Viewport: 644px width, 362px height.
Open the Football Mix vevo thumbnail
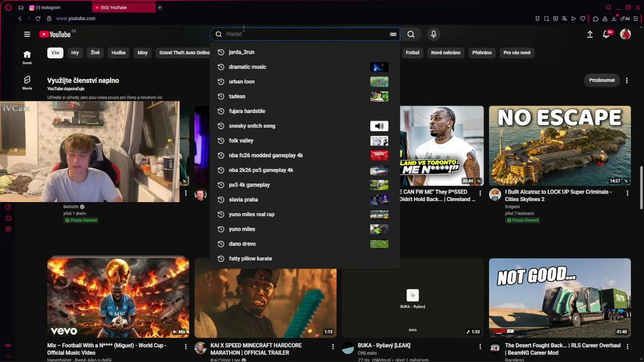pyautogui.click(x=118, y=298)
